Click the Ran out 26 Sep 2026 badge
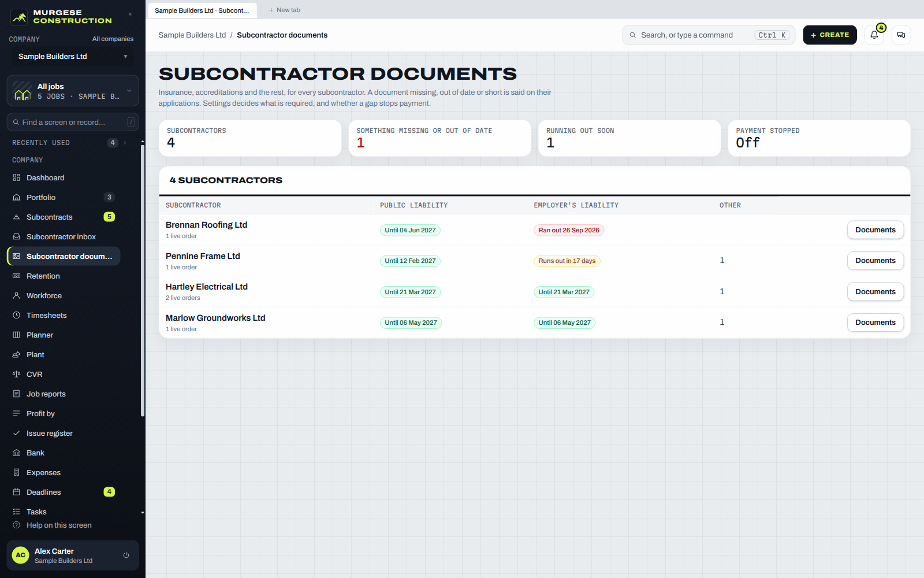Image resolution: width=924 pixels, height=578 pixels. click(569, 230)
